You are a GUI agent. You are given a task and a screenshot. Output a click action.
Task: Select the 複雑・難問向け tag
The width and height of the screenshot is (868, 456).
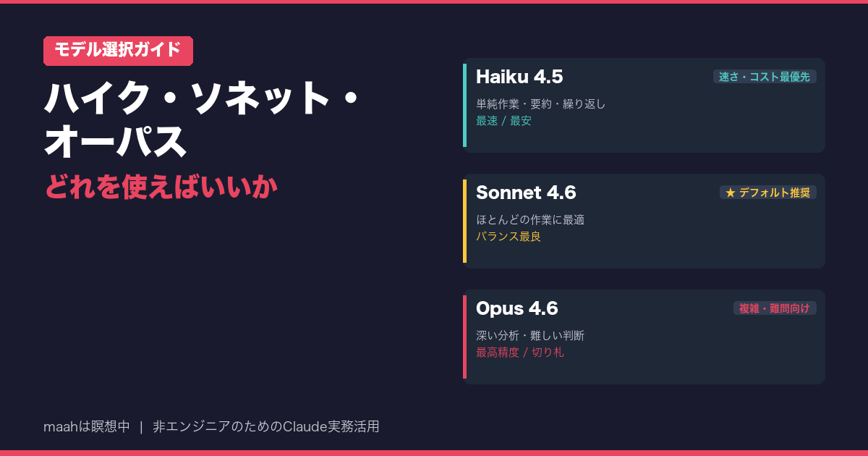click(775, 308)
